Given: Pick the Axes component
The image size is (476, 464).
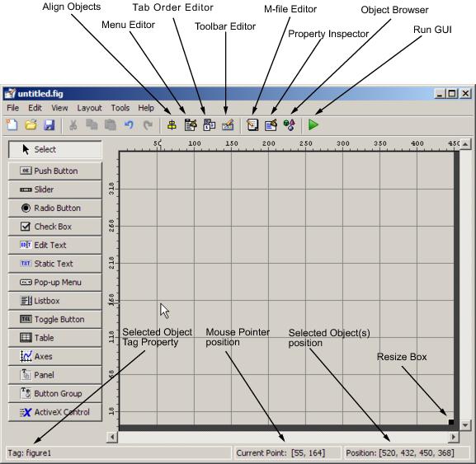Looking at the screenshot, I should point(55,356).
